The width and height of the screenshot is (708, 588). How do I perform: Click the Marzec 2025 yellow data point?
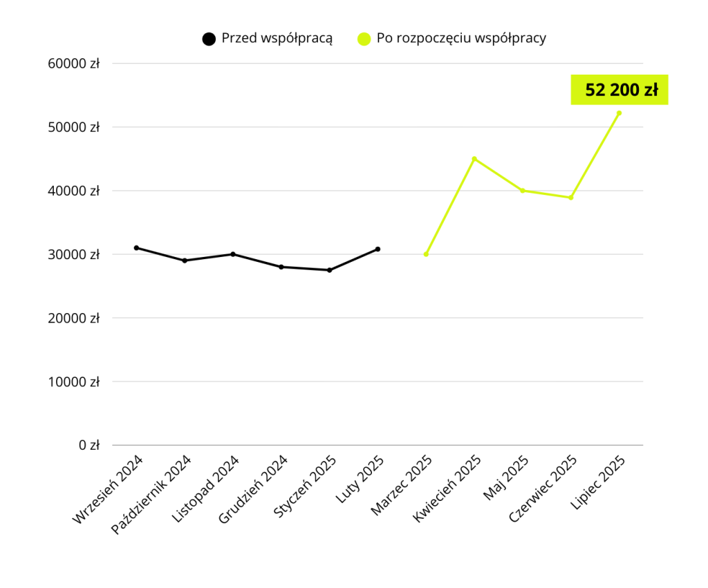[x=426, y=254]
